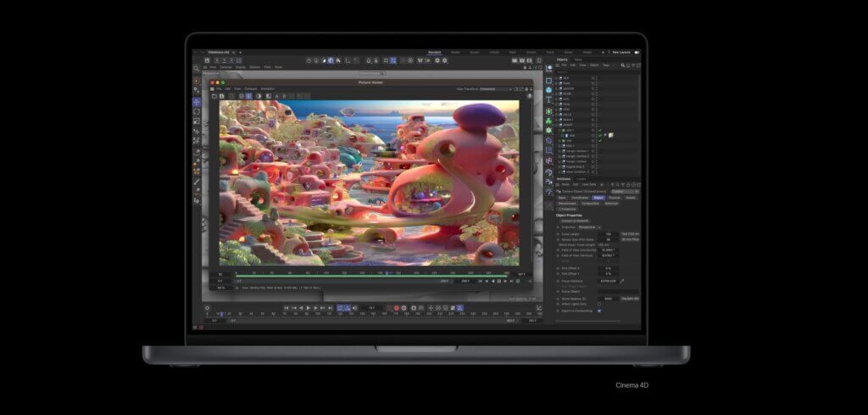Select the orange Live Selection tool

(197, 81)
